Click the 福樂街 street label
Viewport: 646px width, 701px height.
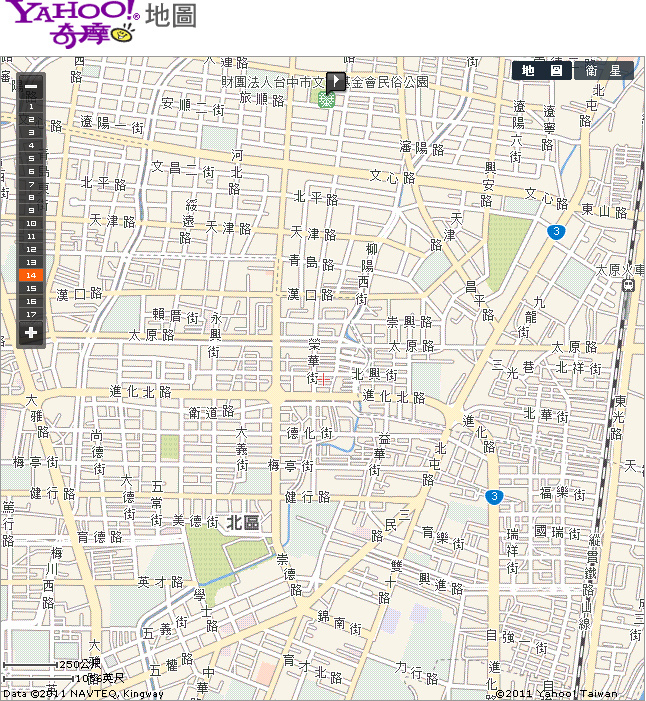pyautogui.click(x=562, y=493)
